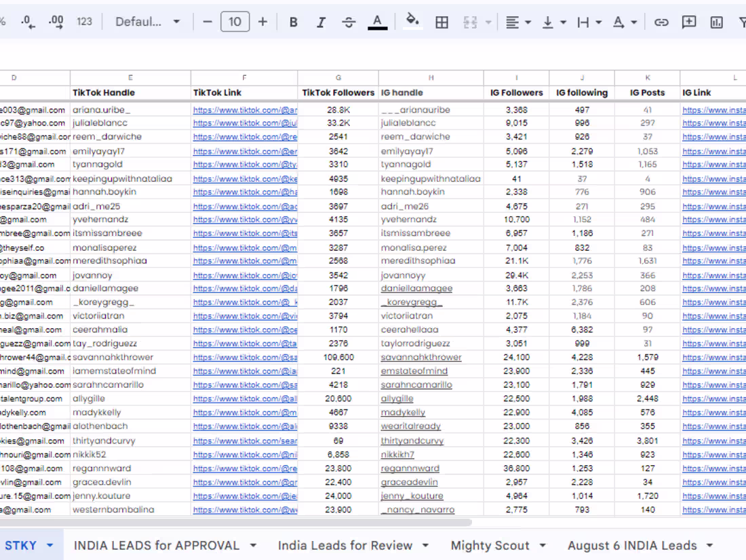Switch to India Leads for Review tab
This screenshot has height=560, width=746.
click(x=345, y=545)
